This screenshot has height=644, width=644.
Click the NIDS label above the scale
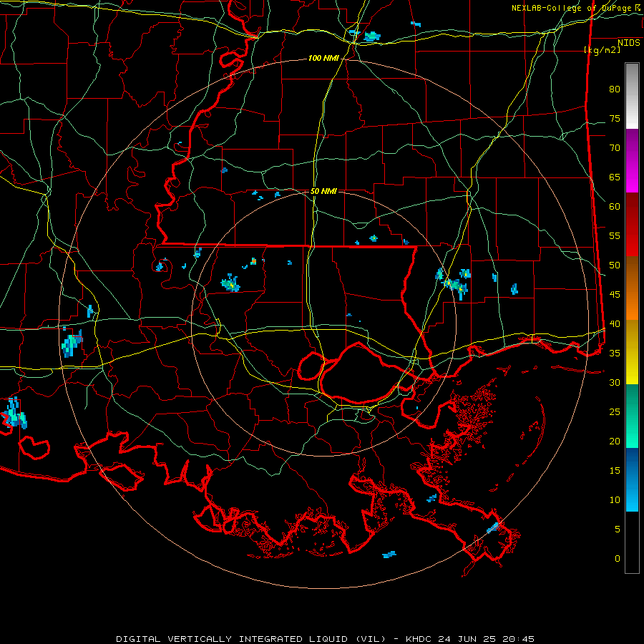(x=628, y=42)
